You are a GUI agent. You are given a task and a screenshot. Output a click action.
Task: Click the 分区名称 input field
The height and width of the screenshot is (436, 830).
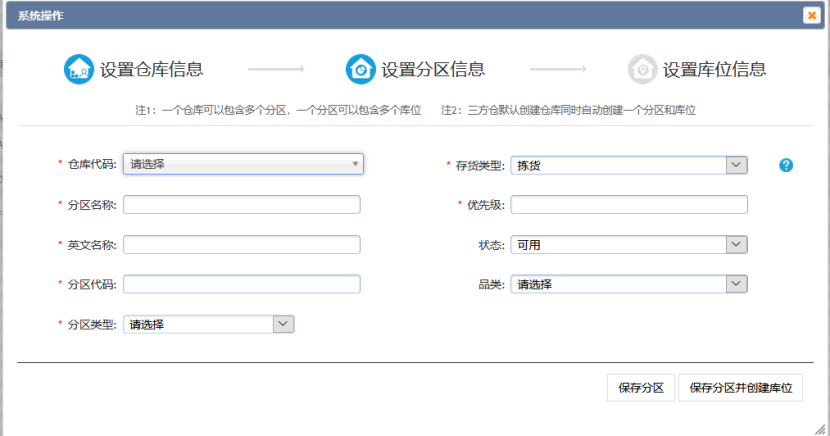click(241, 205)
